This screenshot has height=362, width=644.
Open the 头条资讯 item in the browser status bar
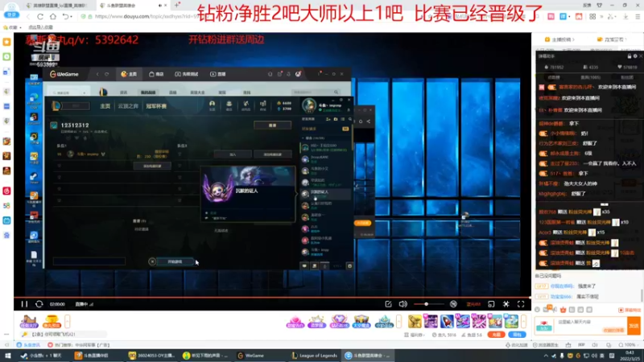[x=28, y=345]
